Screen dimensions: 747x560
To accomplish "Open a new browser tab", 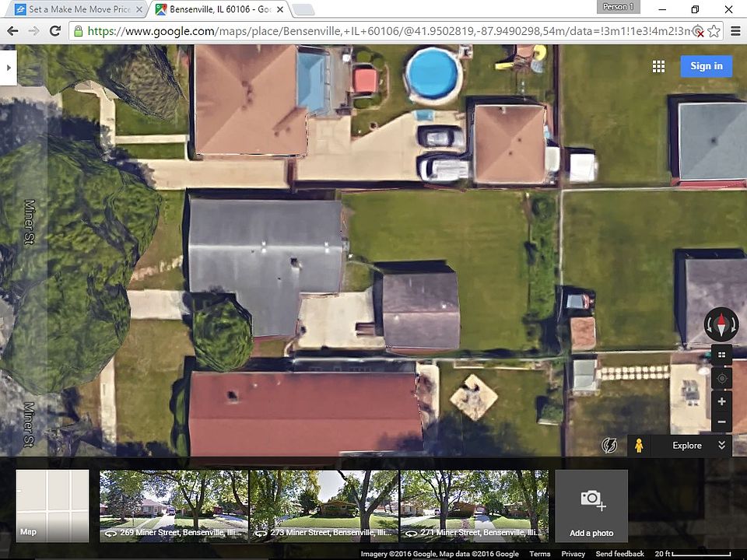I will pyautogui.click(x=303, y=9).
